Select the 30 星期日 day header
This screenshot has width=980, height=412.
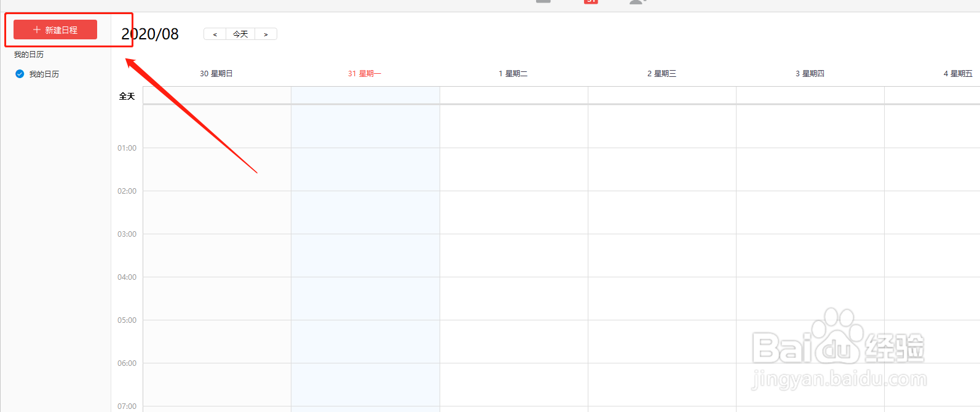(216, 73)
